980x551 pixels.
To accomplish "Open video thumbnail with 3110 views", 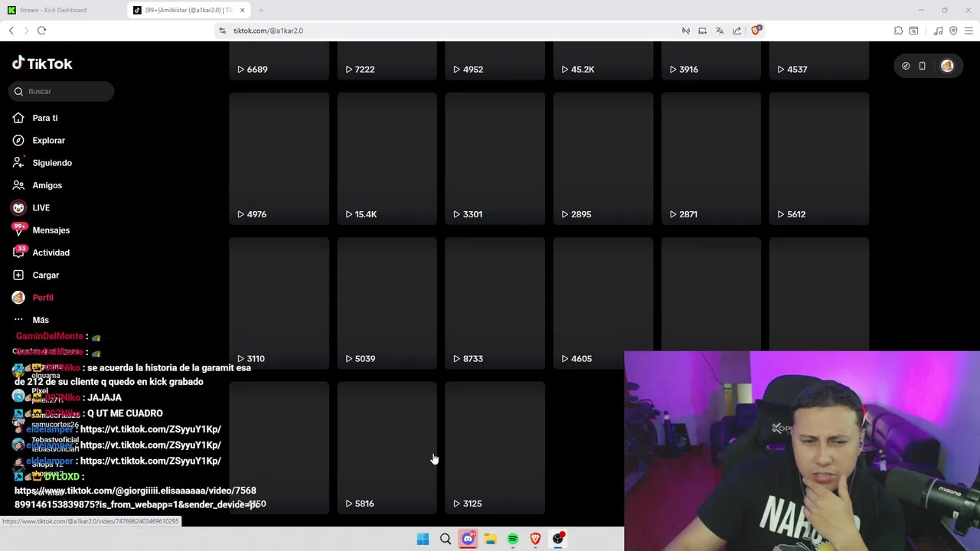I will coord(279,303).
